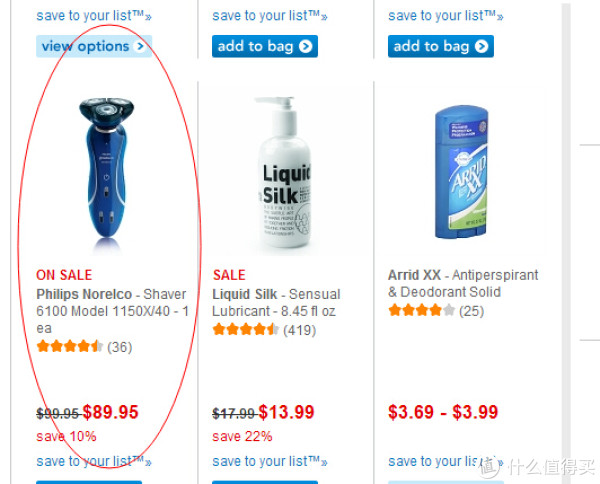Click save to your list above view options
Screen dimensions: 600x484
click(94, 16)
